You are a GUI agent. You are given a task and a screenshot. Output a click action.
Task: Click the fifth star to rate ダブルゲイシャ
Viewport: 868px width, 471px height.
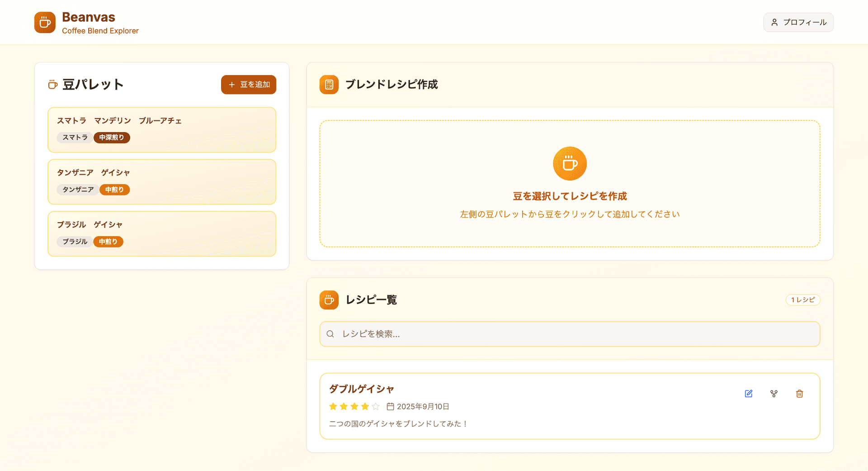[376, 406]
